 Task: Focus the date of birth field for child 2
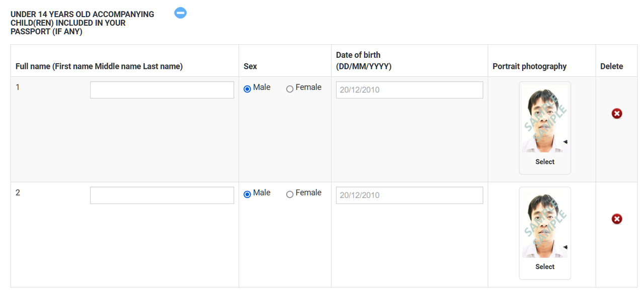(409, 195)
